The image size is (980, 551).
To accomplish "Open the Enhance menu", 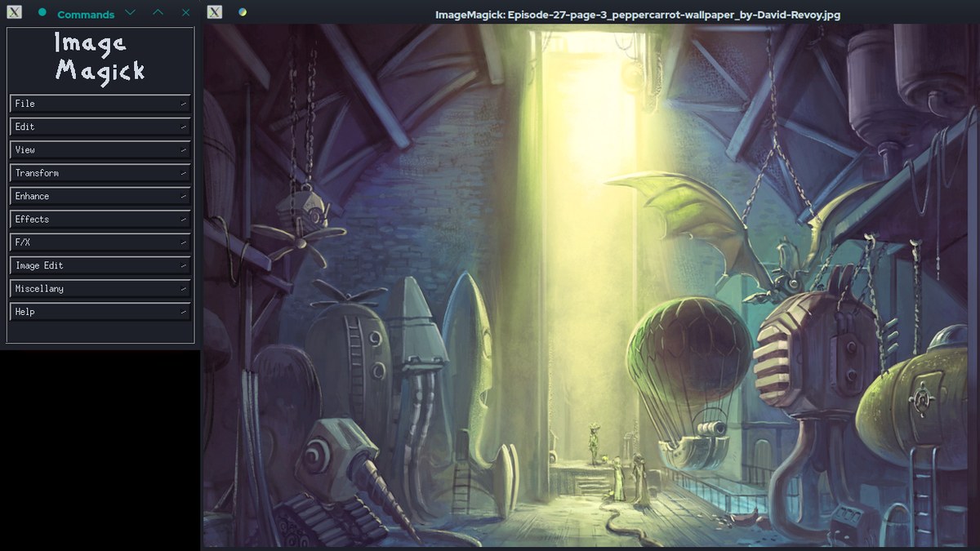I will 100,196.
